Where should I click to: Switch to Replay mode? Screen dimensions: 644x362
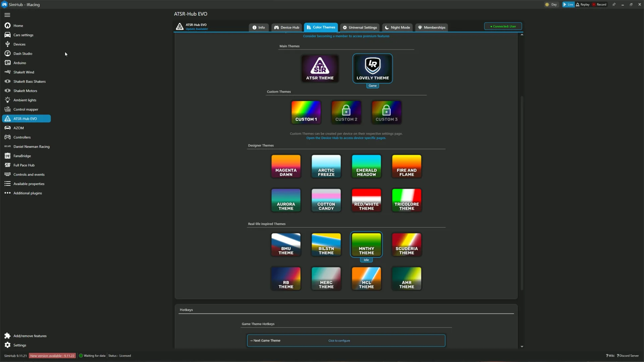(583, 4)
